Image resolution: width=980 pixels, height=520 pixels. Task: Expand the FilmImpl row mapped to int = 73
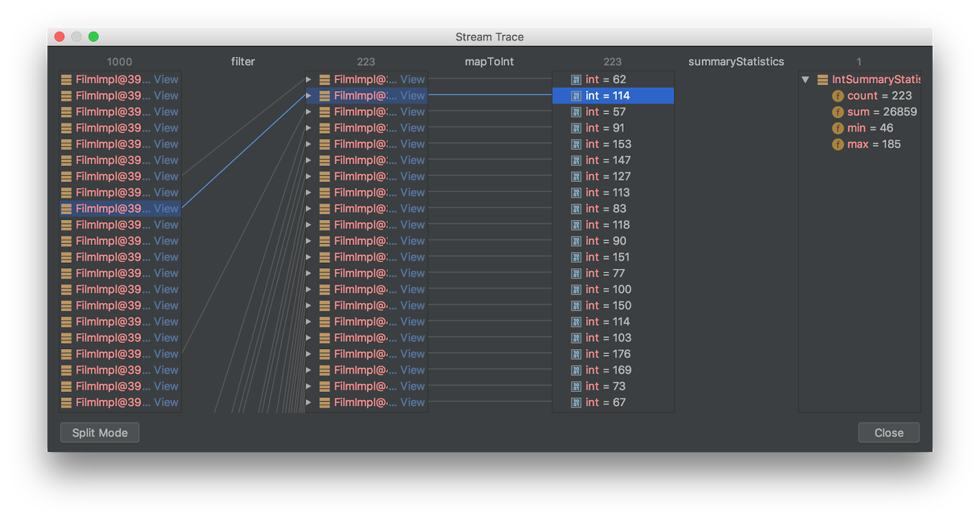coord(309,386)
